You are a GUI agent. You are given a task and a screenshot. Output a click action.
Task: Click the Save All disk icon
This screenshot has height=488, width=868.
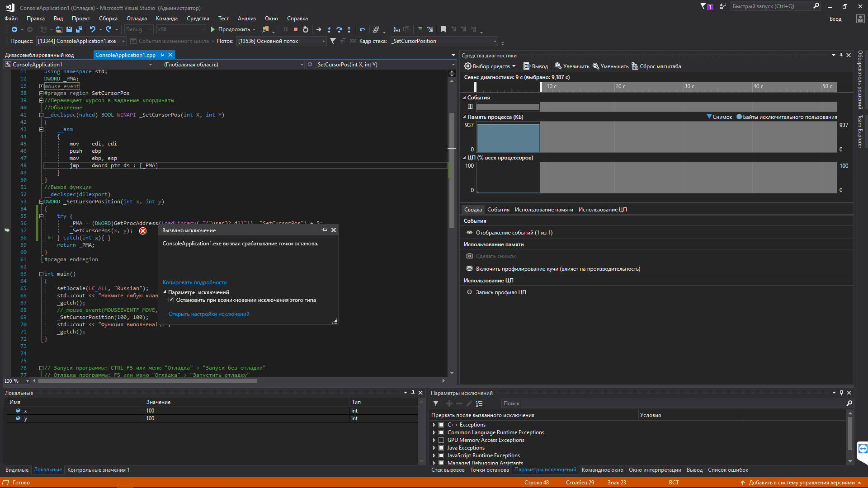pyautogui.click(x=79, y=29)
